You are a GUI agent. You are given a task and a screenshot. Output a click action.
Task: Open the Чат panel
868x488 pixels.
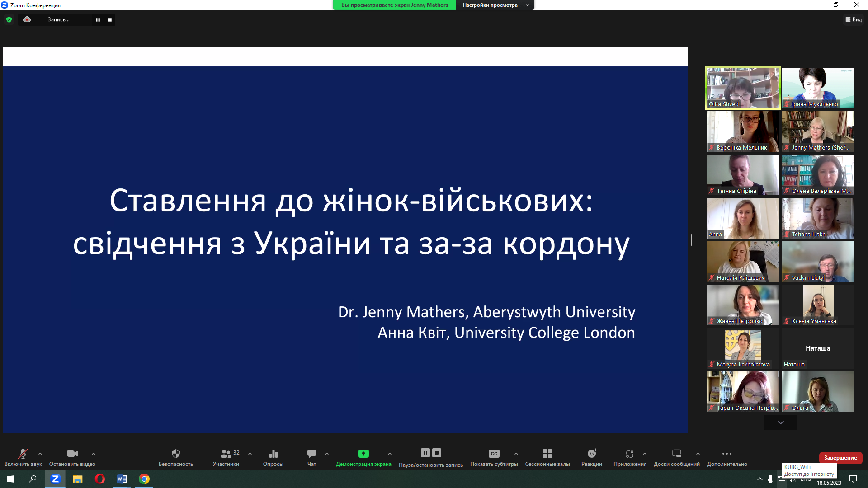click(311, 456)
